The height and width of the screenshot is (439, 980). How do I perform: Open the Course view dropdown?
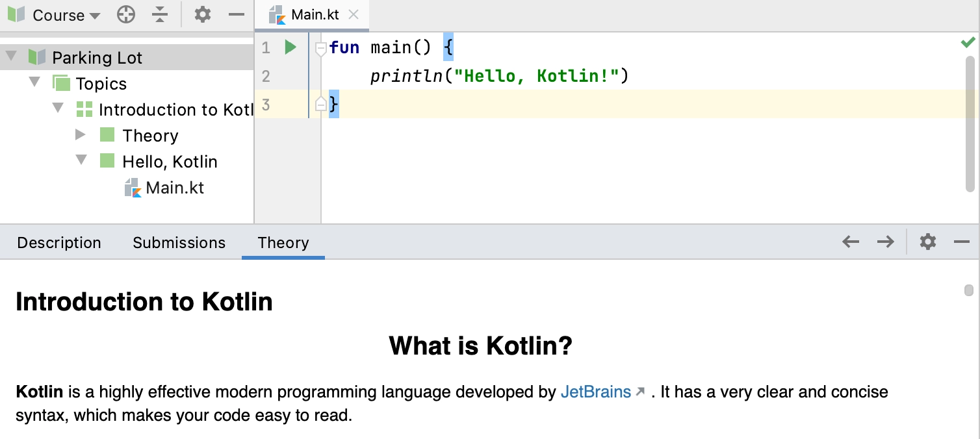[x=66, y=15]
